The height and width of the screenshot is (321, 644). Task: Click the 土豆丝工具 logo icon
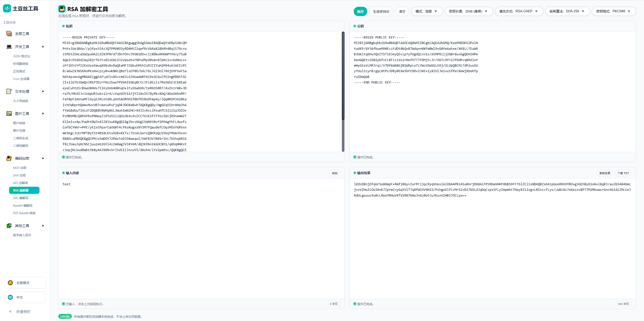7,8
